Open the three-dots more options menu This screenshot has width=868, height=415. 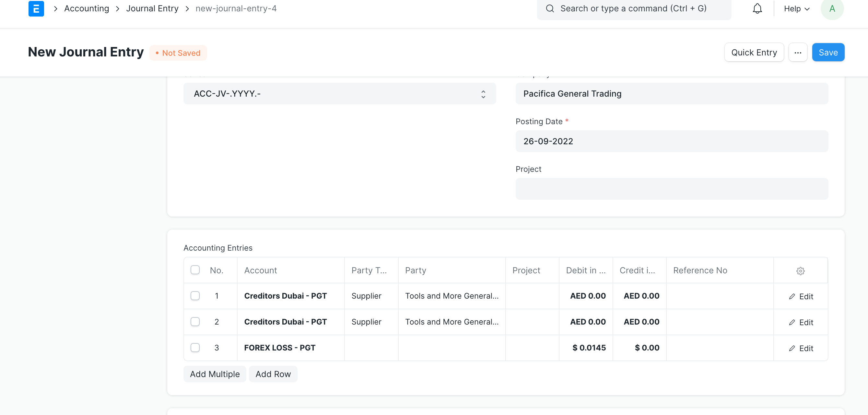[x=798, y=53]
